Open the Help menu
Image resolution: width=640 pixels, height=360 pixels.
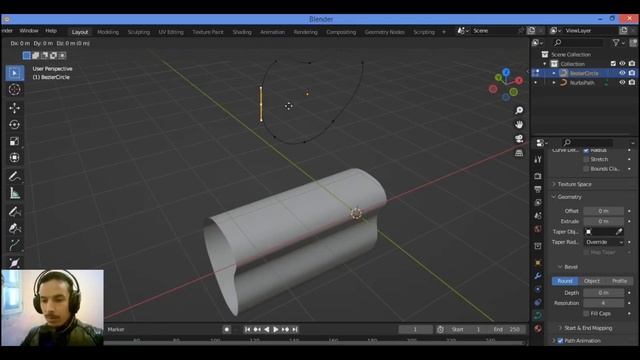[x=51, y=31]
